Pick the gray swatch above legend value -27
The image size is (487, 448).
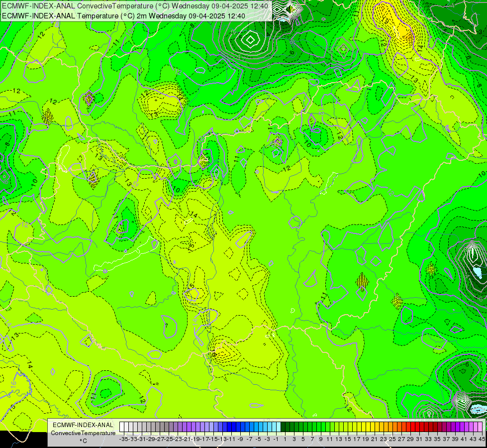point(158,427)
